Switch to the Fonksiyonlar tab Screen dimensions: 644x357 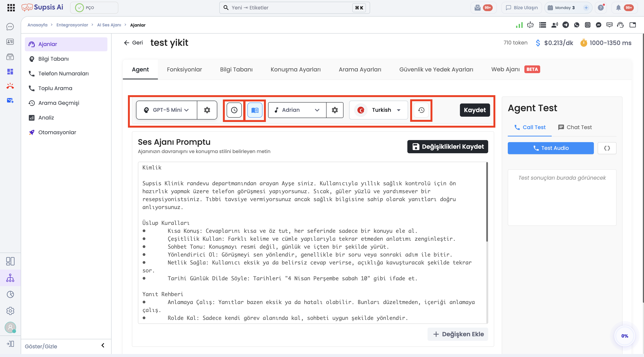coord(184,69)
